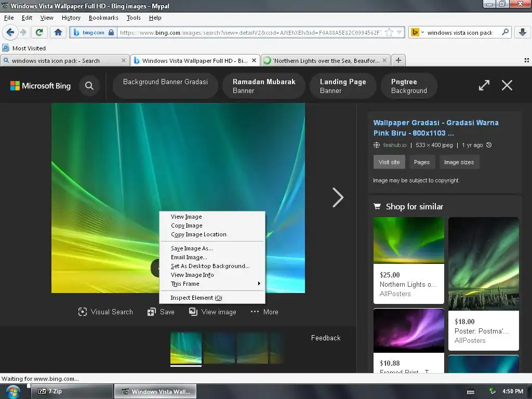Click the search bar magnifier icon
This screenshot has width=532, height=399.
pos(505,32)
